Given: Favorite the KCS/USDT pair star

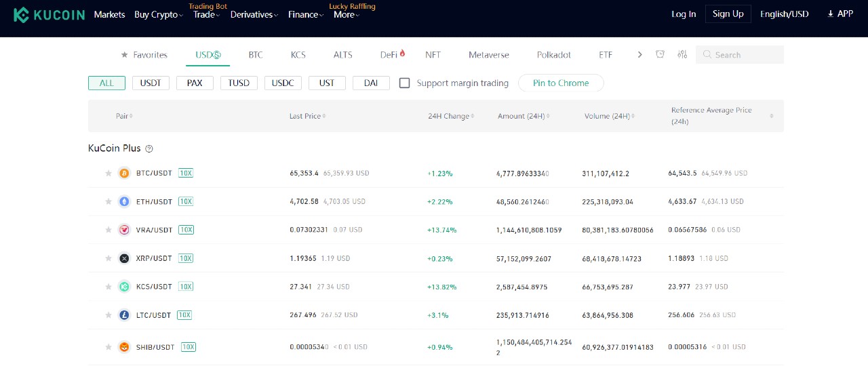Looking at the screenshot, I should [108, 287].
